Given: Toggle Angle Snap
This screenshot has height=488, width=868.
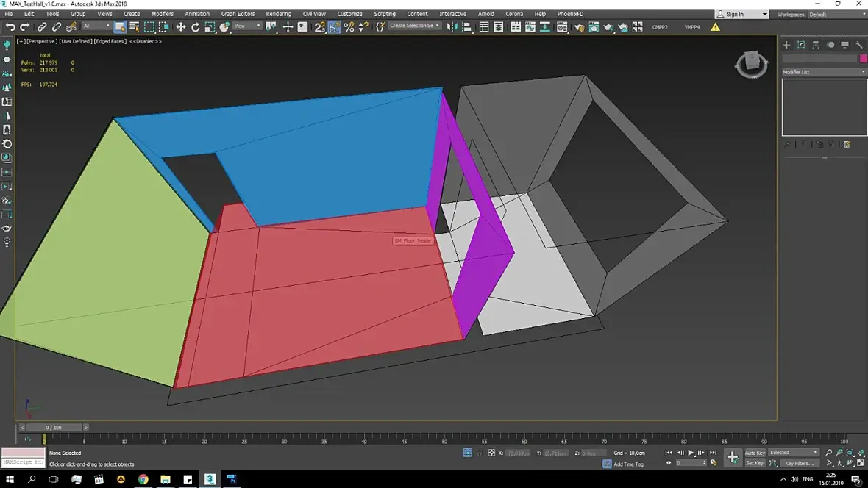Looking at the screenshot, I should pyautogui.click(x=335, y=27).
